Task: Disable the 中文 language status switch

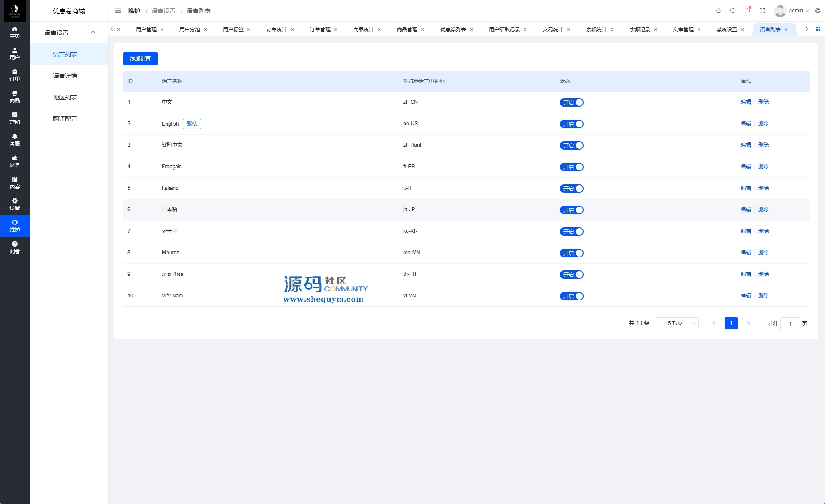Action: coord(572,102)
